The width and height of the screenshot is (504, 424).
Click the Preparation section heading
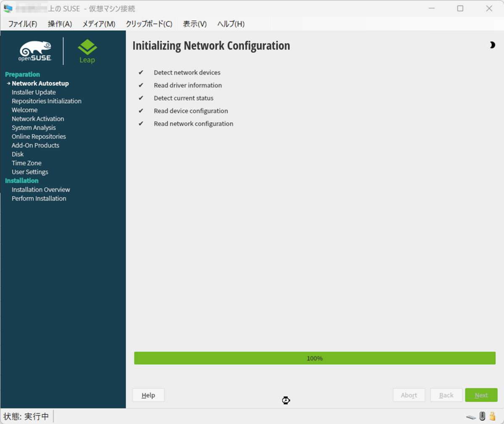point(22,74)
